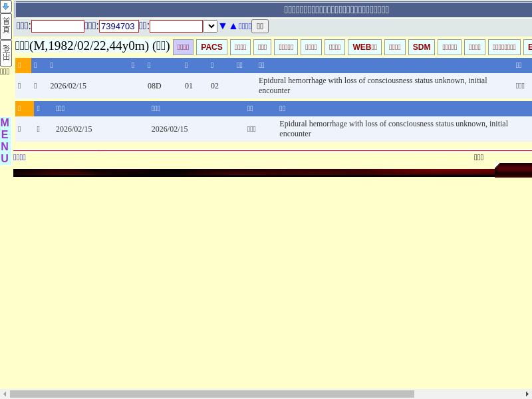Open the WEB tab button

click(x=364, y=47)
